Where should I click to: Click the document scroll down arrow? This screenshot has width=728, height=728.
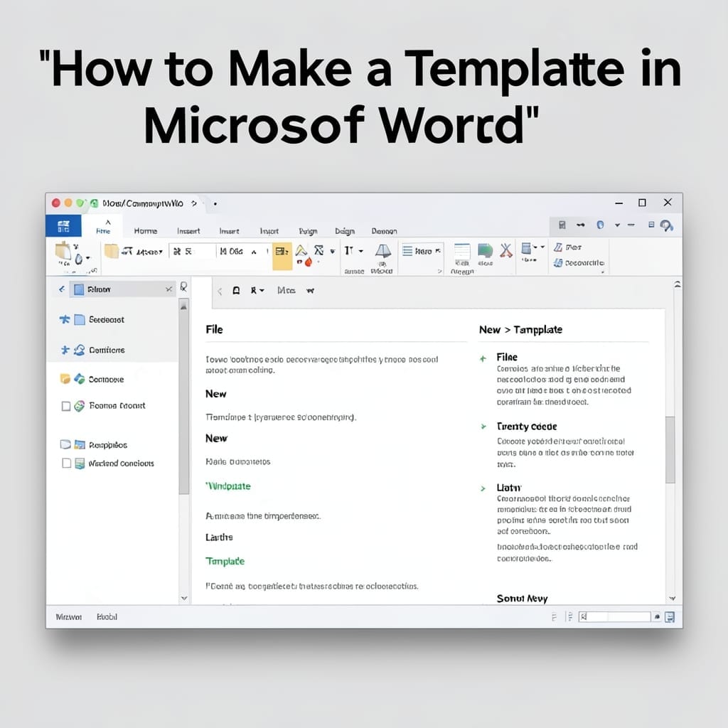pos(672,598)
